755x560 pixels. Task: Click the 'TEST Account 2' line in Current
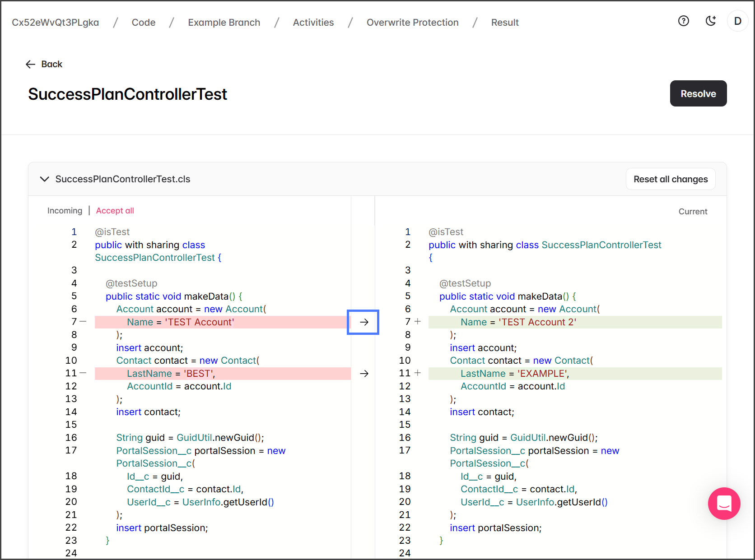point(518,322)
